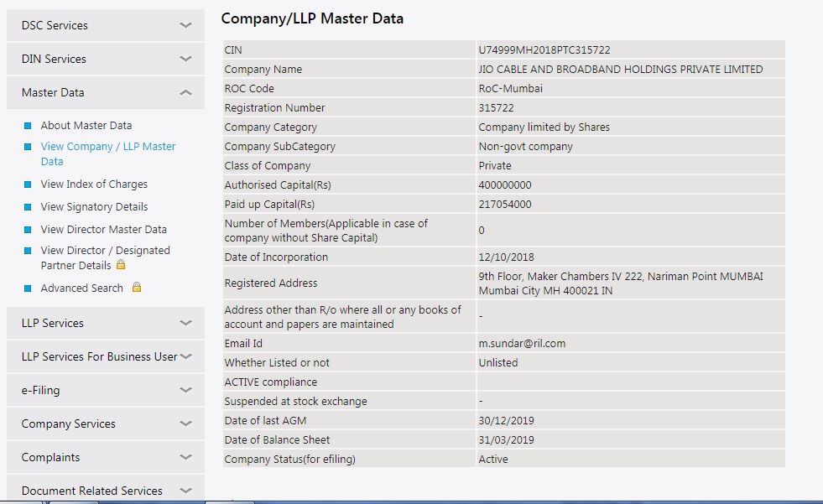
Task: Click Class of Company value 'Private'
Action: pyautogui.click(x=494, y=166)
